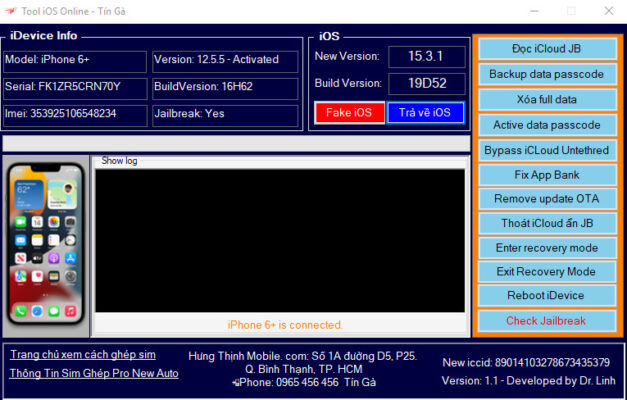Open Trang chủ xem cách ghép sim link
Screen dimensions: 627x400
tap(83, 355)
